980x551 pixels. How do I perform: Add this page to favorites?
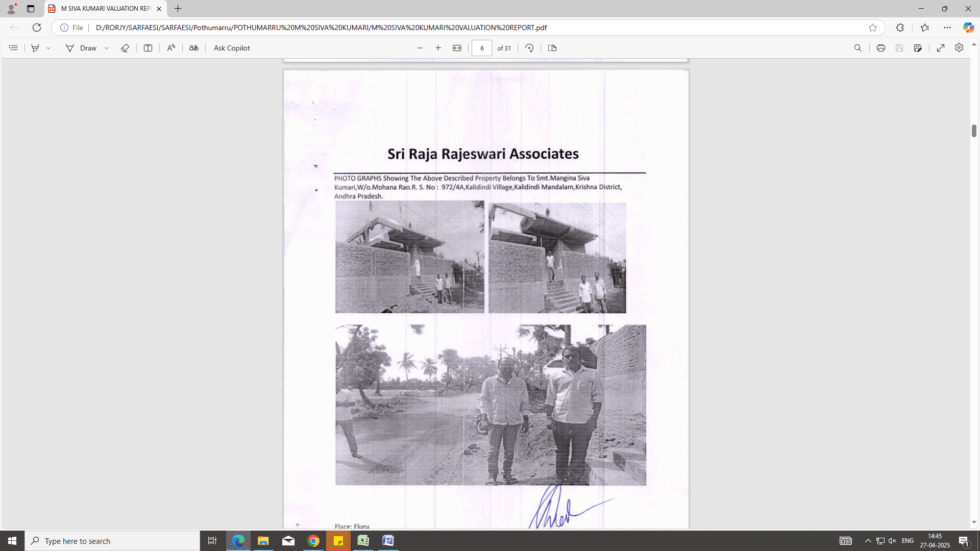pyautogui.click(x=873, y=28)
